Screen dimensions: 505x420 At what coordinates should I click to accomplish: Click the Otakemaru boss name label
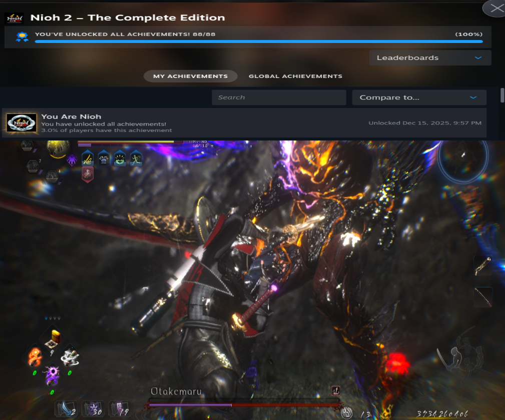[x=176, y=391]
